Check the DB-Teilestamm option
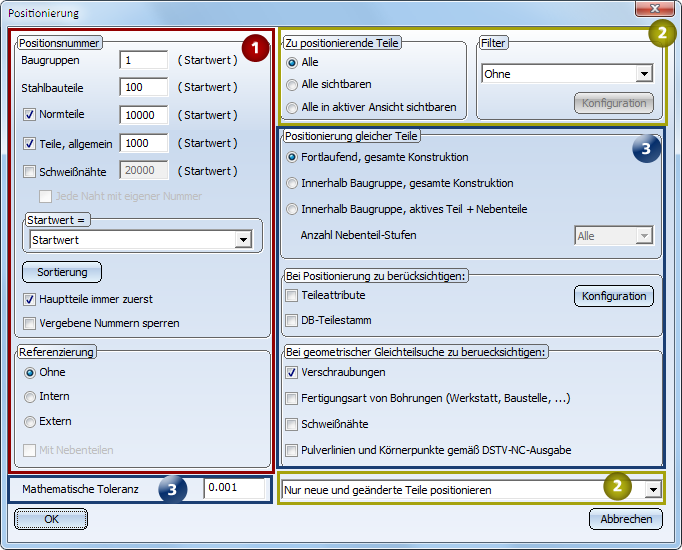This screenshot has height=550, width=682. point(291,320)
